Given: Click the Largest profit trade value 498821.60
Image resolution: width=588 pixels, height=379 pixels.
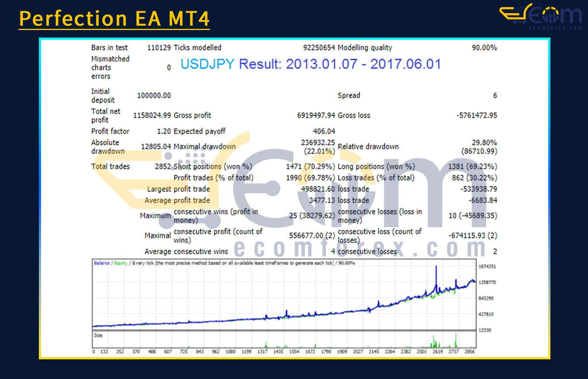Looking at the screenshot, I should tap(318, 189).
